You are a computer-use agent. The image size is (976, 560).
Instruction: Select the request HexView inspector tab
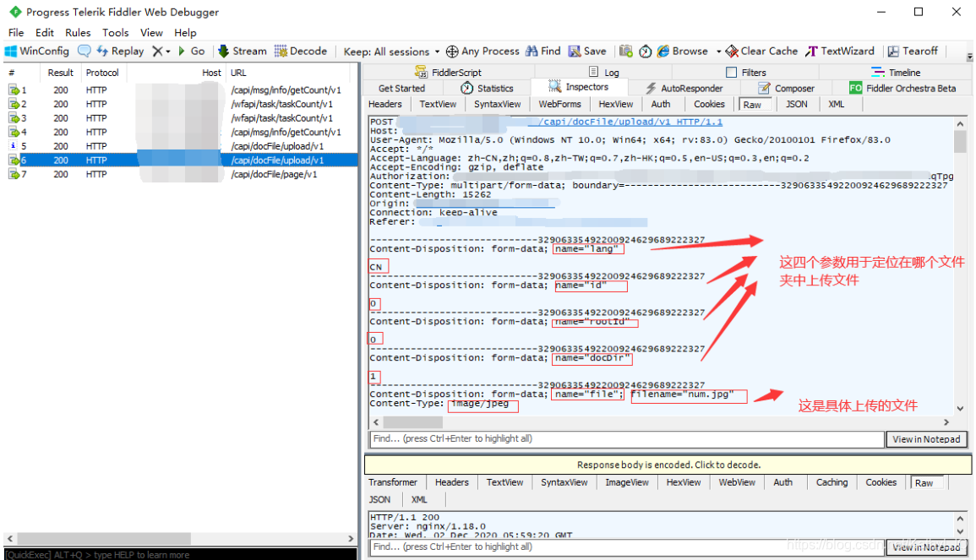click(x=616, y=104)
